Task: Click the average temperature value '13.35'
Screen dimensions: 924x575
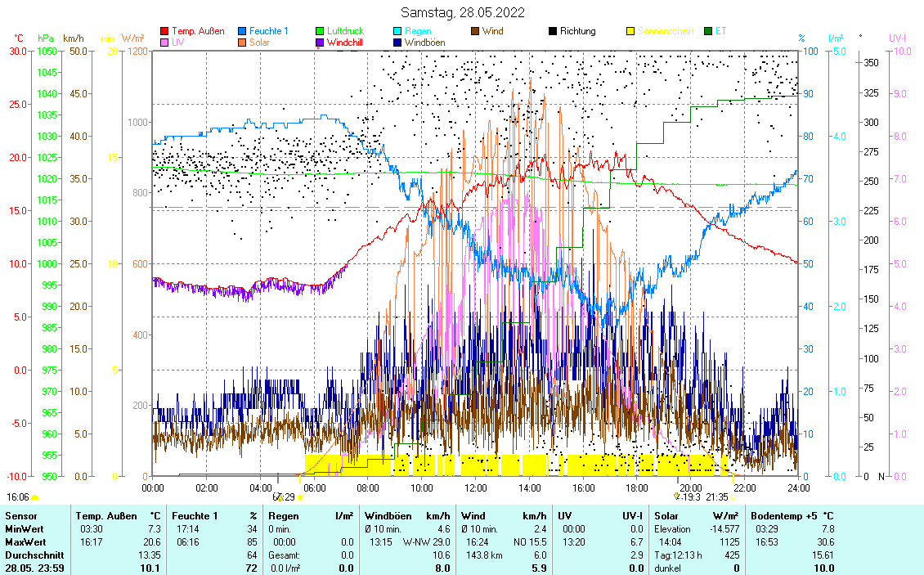Action: click(x=149, y=555)
